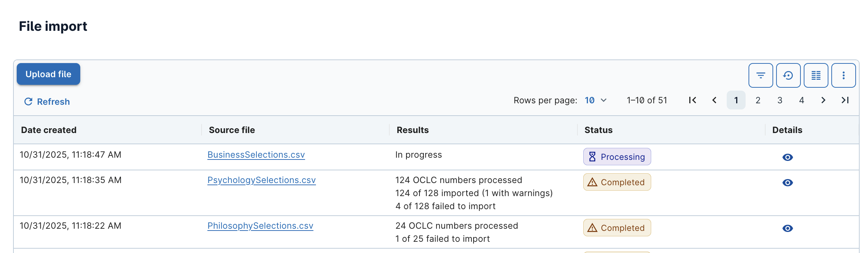Select page 2 in pagination
The width and height of the screenshot is (868, 253).
click(x=758, y=100)
